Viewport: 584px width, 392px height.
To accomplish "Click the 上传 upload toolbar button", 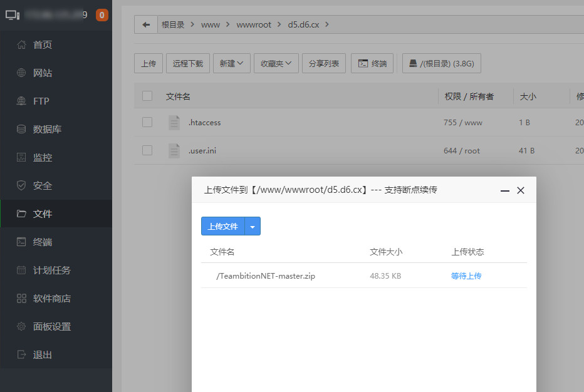I will pyautogui.click(x=149, y=63).
